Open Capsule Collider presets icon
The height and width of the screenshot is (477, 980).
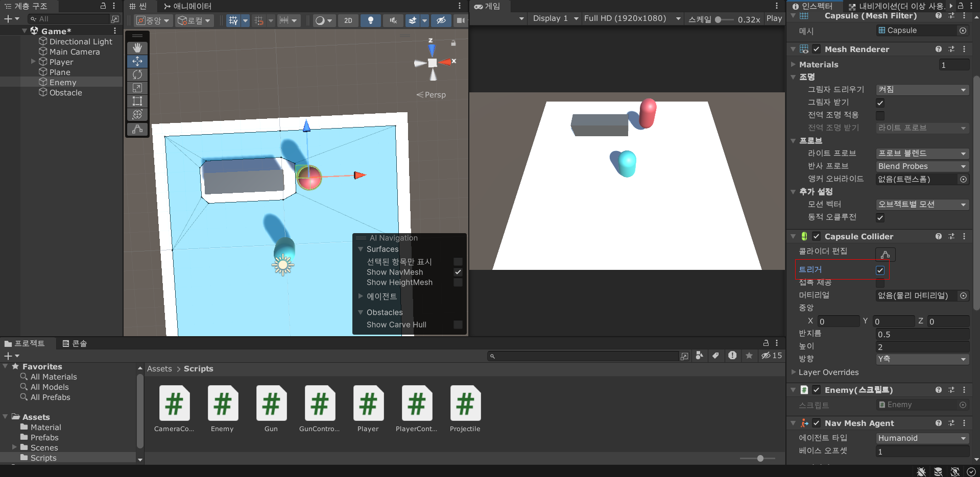(951, 236)
